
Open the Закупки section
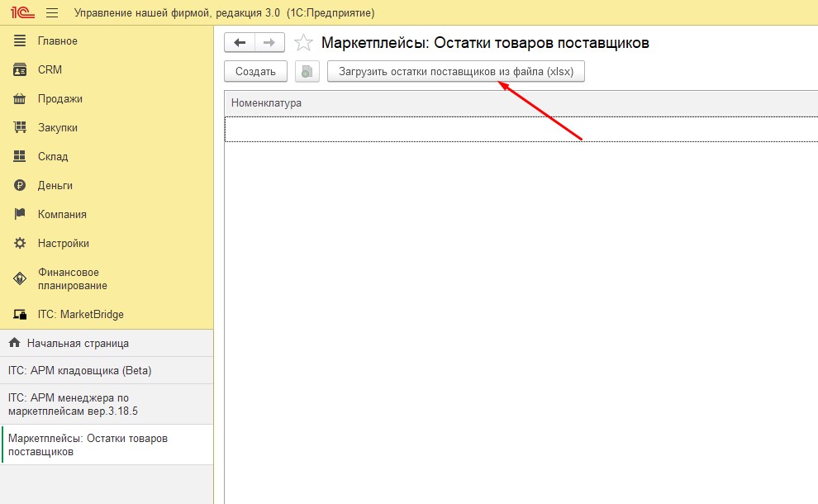[57, 127]
